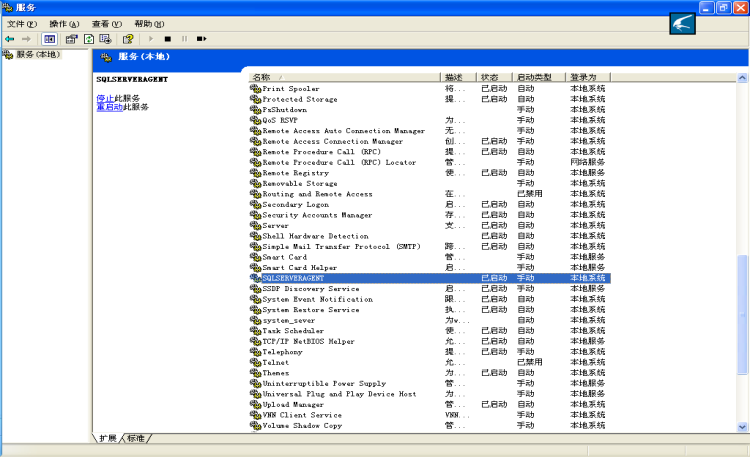Click the gear icon of Server service
Image resolution: width=750 pixels, height=457 pixels.
[x=255, y=225]
